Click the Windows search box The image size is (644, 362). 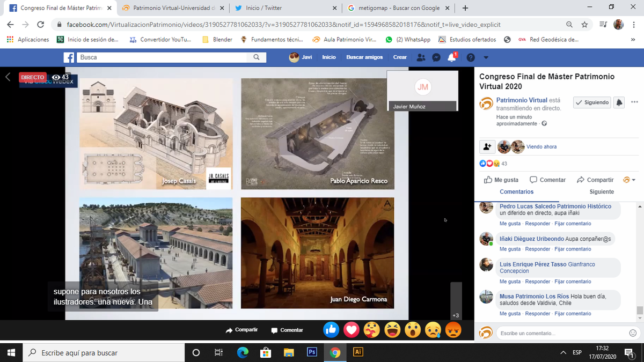point(104,352)
